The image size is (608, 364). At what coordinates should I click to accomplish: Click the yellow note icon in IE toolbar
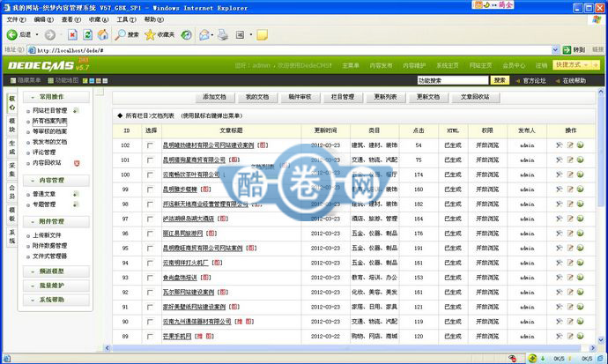[262, 35]
